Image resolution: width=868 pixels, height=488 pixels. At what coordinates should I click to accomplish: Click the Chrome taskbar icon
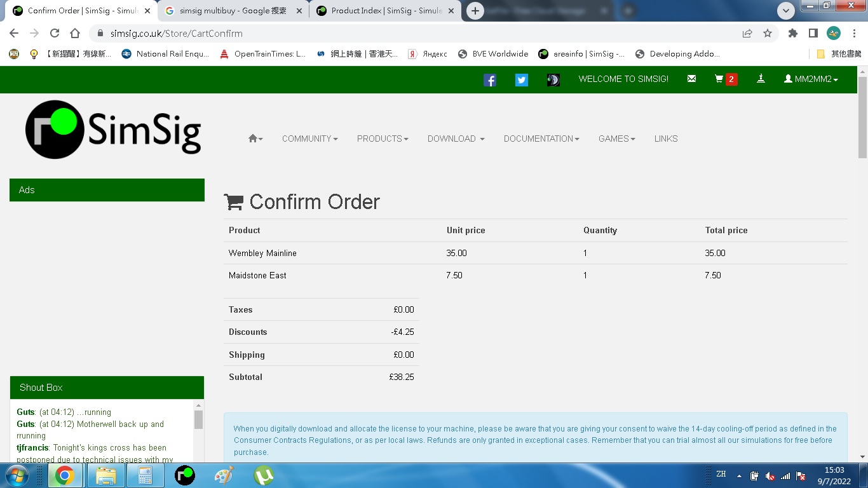[64, 475]
